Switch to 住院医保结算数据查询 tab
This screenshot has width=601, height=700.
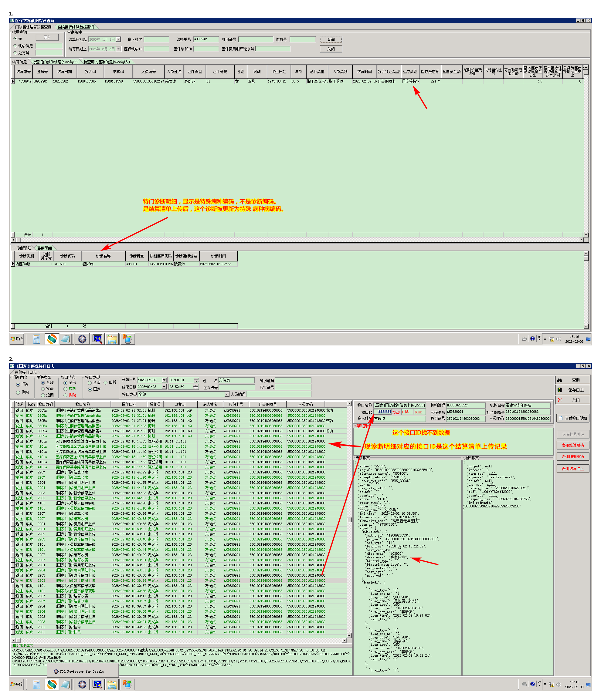click(76, 27)
